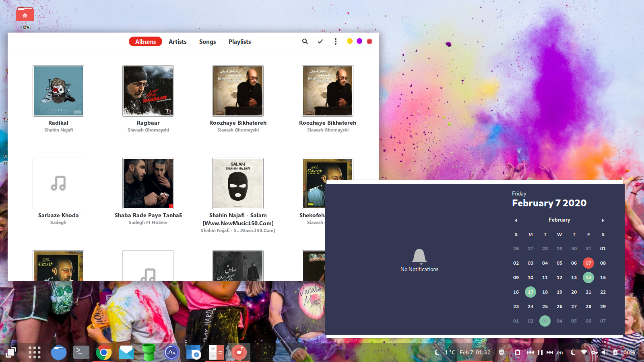Switch to the Albums tab
The height and width of the screenshot is (362, 644).
[145, 41]
